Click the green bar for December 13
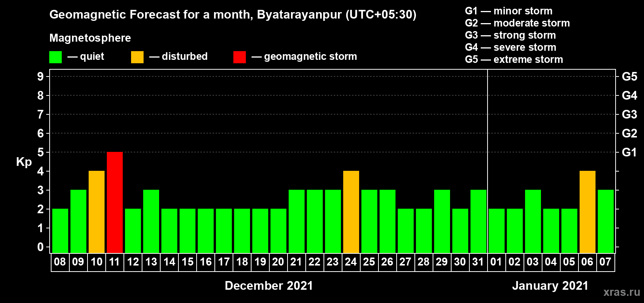The width and height of the screenshot is (644, 303). [x=151, y=221]
